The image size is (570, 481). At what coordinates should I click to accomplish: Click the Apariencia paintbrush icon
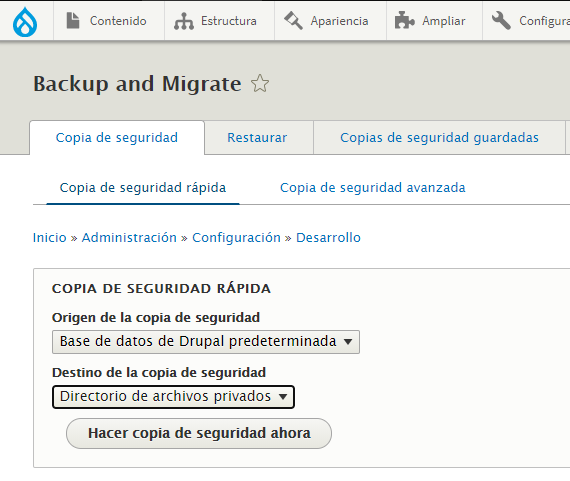(293, 20)
